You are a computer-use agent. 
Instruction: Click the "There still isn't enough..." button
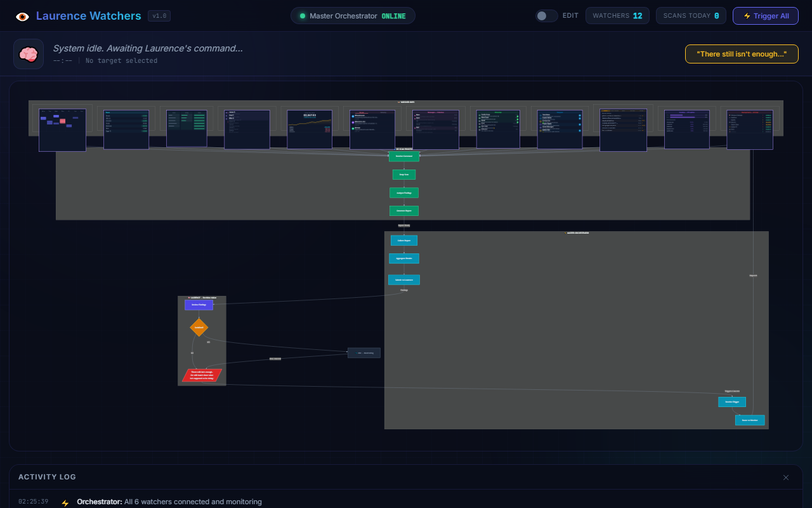[741, 54]
